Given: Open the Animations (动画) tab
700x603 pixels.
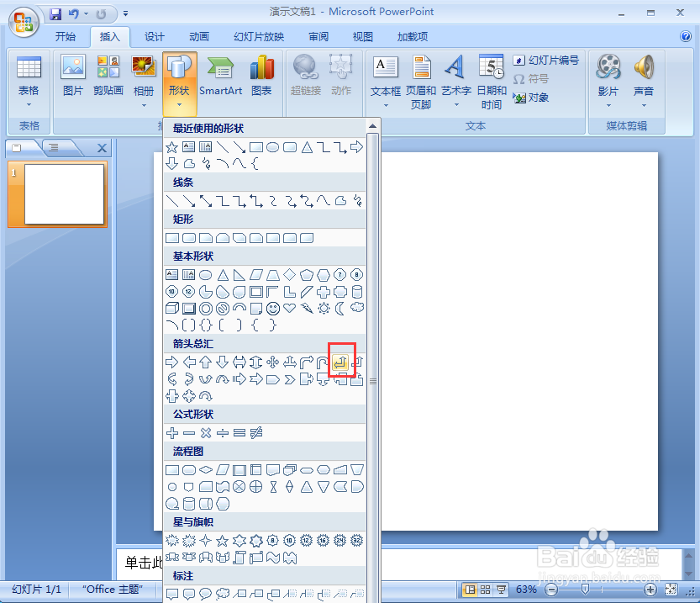Looking at the screenshot, I should pyautogui.click(x=199, y=37).
